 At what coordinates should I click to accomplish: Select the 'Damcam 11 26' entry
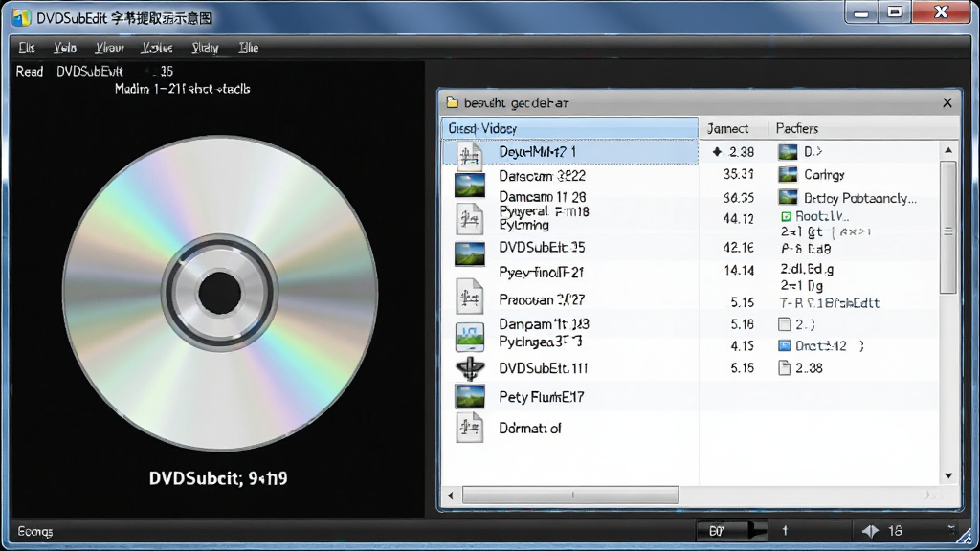(542, 197)
